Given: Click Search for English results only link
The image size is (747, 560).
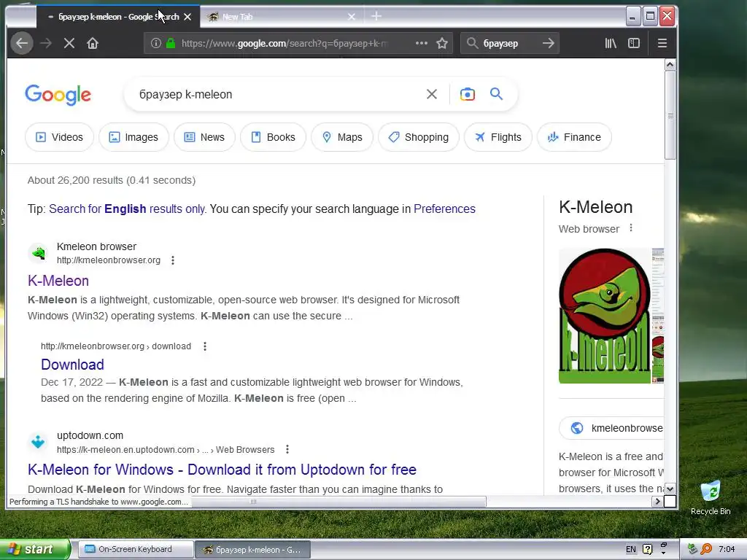Looking at the screenshot, I should coord(127,209).
